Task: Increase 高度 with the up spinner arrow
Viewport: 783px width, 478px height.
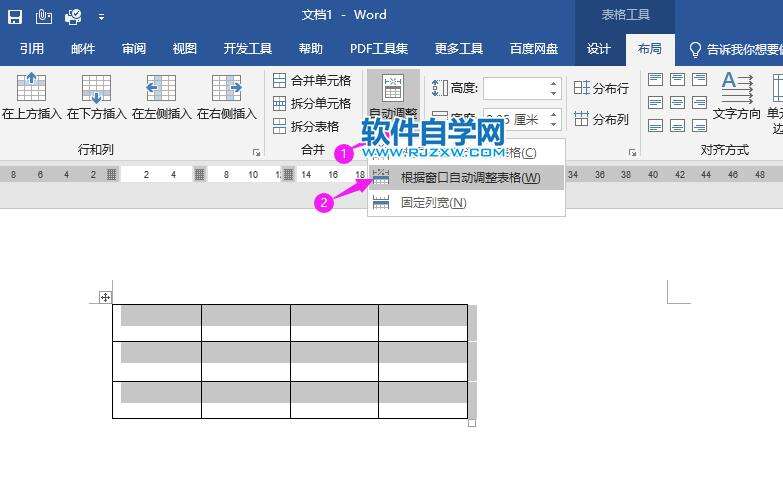Action: pos(553,83)
